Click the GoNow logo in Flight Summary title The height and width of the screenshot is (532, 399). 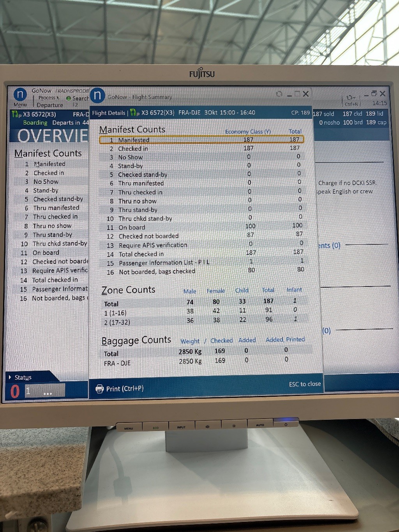97,95
